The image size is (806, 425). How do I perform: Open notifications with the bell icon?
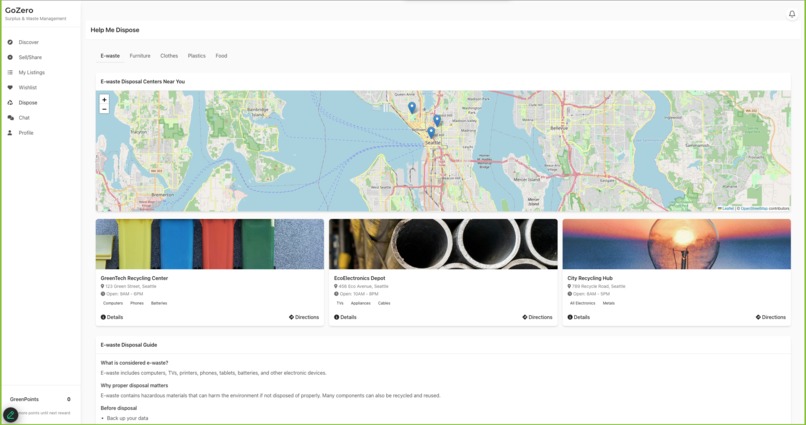pos(792,14)
